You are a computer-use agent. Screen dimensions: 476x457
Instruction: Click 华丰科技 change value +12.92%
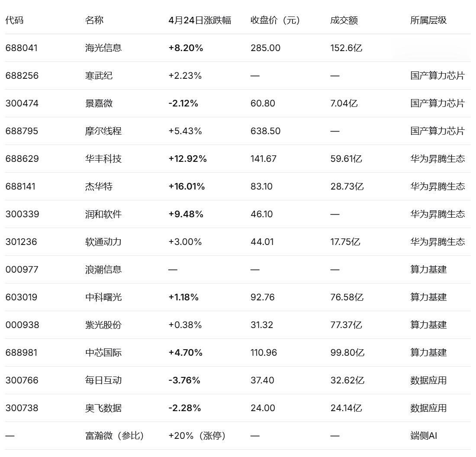click(x=187, y=159)
